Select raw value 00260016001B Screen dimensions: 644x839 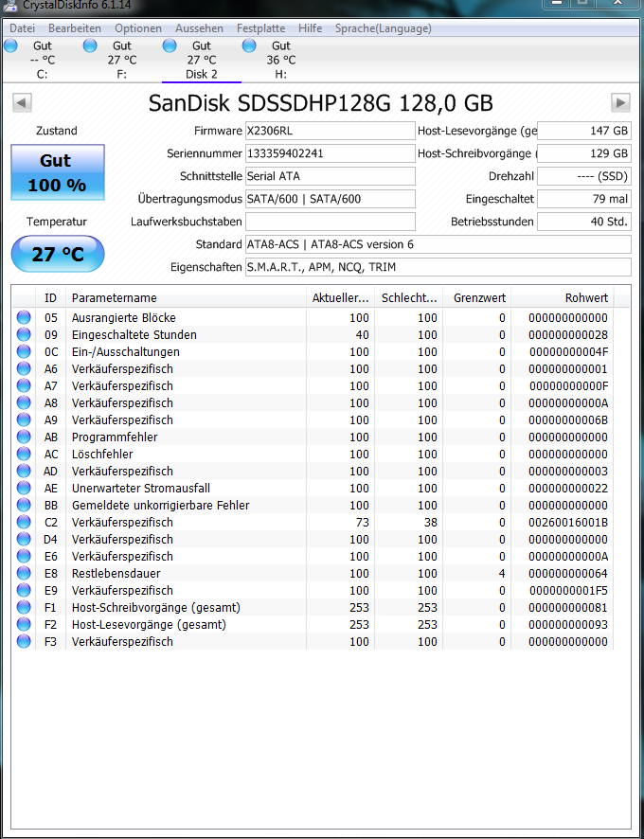coord(568,522)
